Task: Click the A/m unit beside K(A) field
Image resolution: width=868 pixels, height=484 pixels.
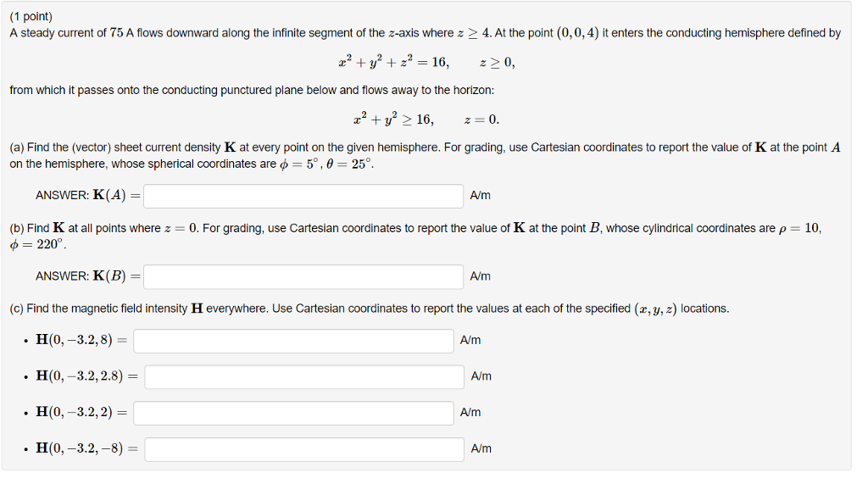Action: coord(480,196)
